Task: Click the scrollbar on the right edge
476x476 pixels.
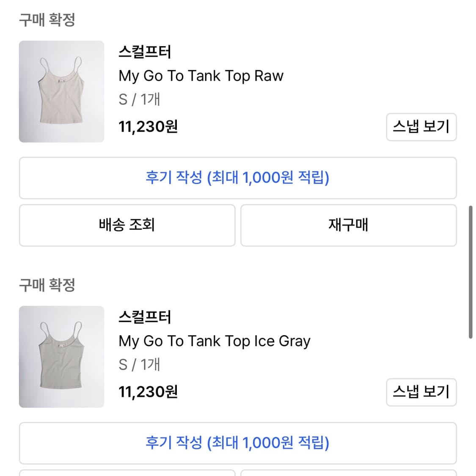Action: click(471, 271)
